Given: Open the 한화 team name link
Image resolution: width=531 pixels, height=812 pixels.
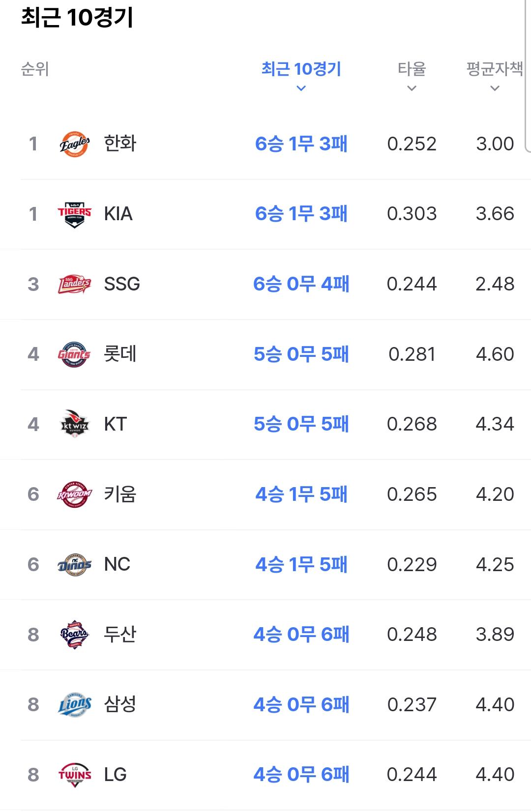Looking at the screenshot, I should point(120,144).
